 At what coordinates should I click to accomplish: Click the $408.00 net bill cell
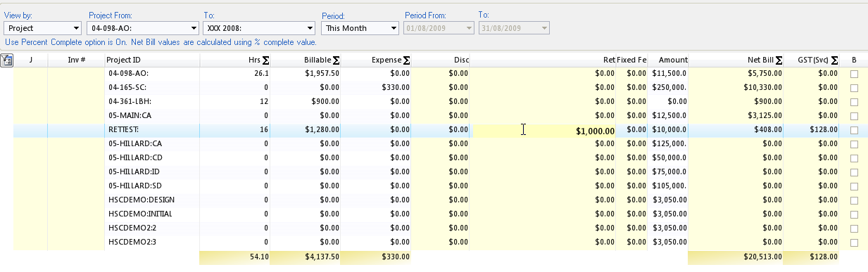tap(736, 130)
